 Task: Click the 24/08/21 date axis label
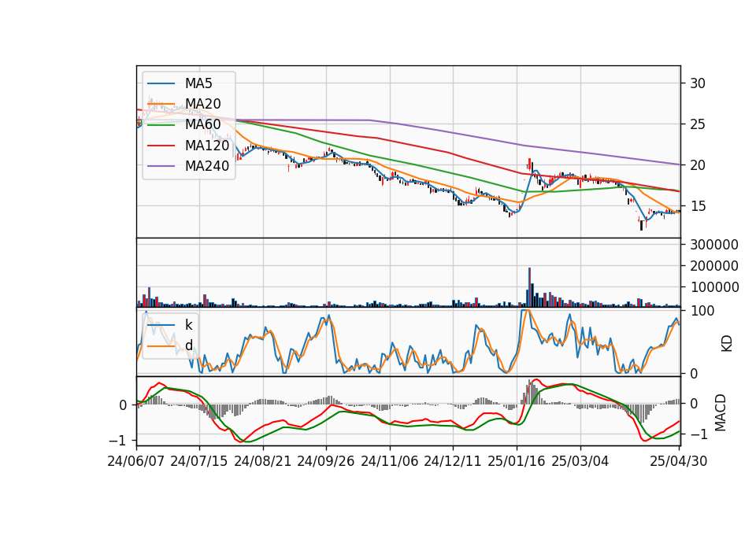tap(263, 461)
